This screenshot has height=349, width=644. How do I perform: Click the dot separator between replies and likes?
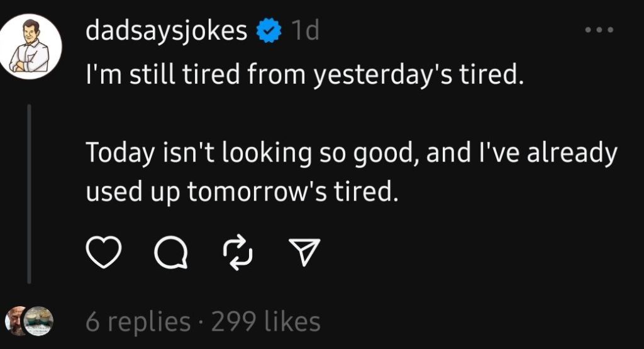click(201, 322)
